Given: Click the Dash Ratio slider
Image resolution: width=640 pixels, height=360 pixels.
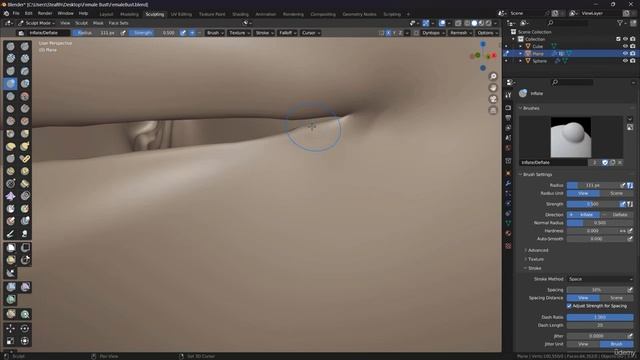Looking at the screenshot, I should click(x=600, y=317).
